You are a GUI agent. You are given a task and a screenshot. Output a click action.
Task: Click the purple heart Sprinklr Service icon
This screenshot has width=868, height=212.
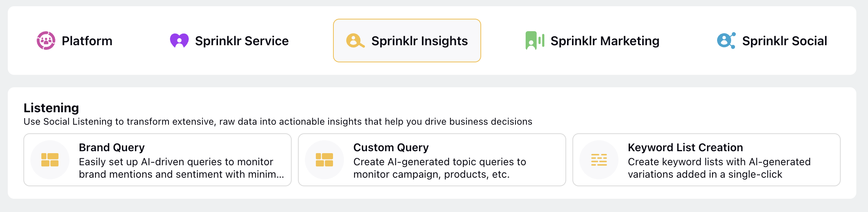point(179,41)
